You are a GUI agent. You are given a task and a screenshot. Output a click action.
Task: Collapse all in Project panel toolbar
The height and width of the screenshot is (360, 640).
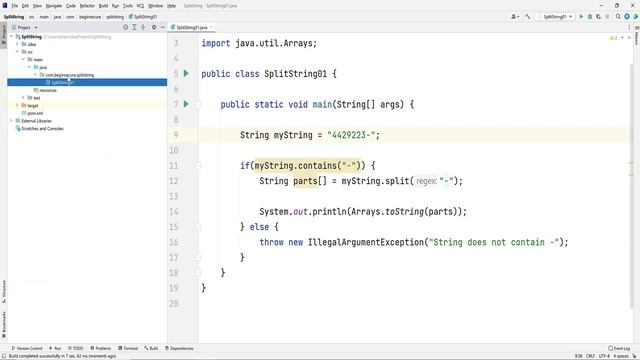click(x=143, y=27)
